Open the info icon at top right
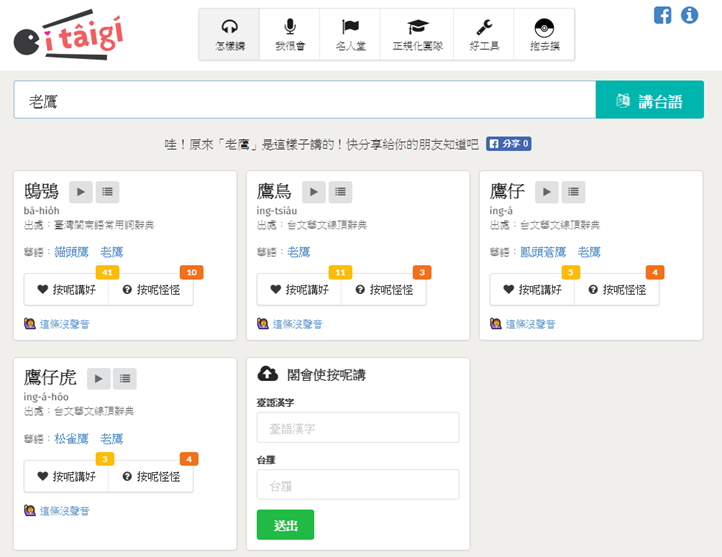Screen dimensions: 722x557 coord(689,15)
